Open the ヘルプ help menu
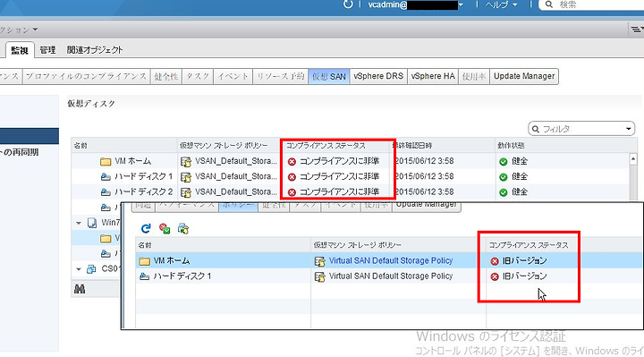This screenshot has width=644, height=357. pyautogui.click(x=501, y=4)
